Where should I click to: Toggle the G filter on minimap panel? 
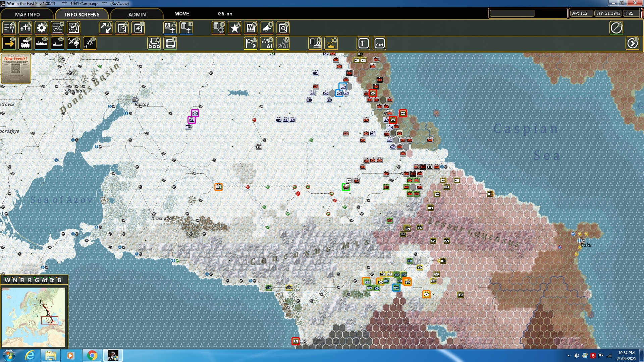[x=37, y=280]
